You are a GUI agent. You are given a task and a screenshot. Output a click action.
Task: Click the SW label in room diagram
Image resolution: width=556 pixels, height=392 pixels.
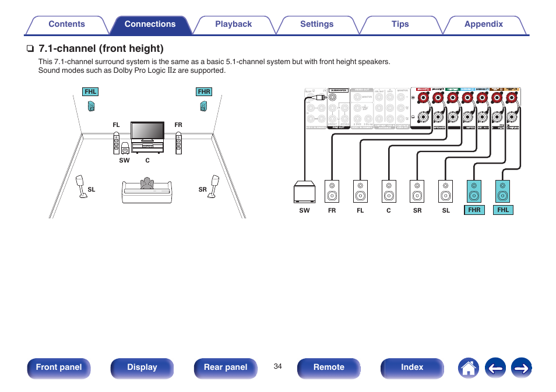[x=125, y=161]
